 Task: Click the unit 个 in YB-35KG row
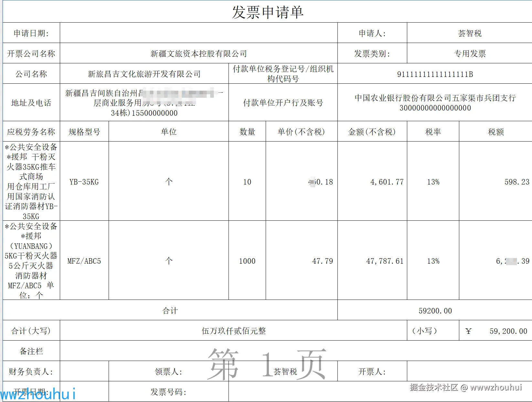[169, 181]
